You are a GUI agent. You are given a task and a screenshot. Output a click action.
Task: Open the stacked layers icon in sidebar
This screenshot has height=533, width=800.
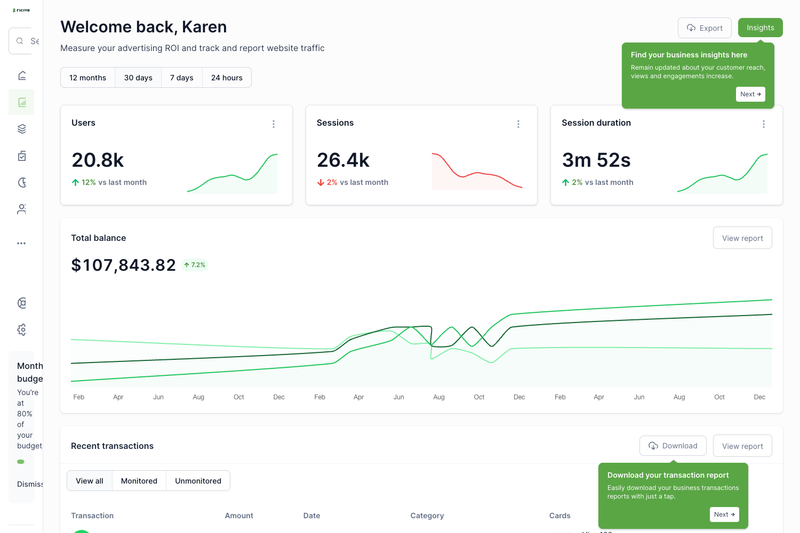click(21, 129)
